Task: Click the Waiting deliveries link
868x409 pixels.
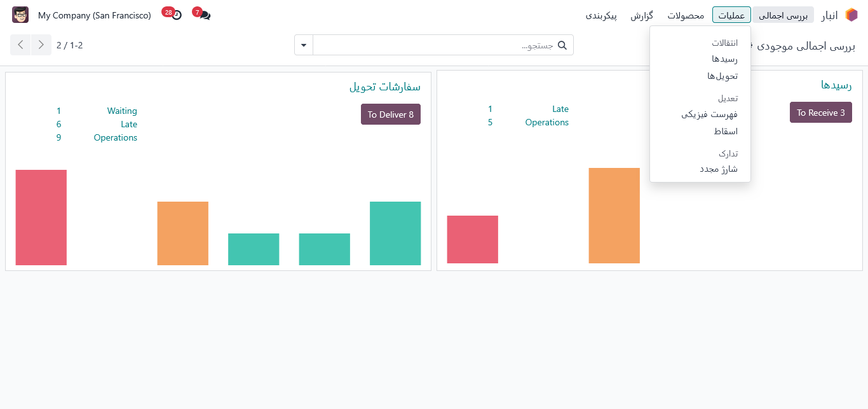Action: [x=122, y=111]
